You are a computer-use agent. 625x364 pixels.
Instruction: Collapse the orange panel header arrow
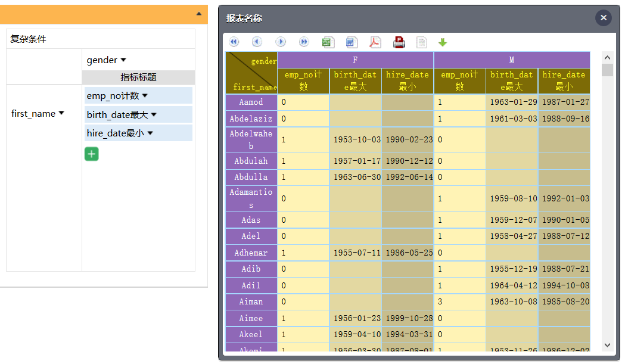click(199, 14)
